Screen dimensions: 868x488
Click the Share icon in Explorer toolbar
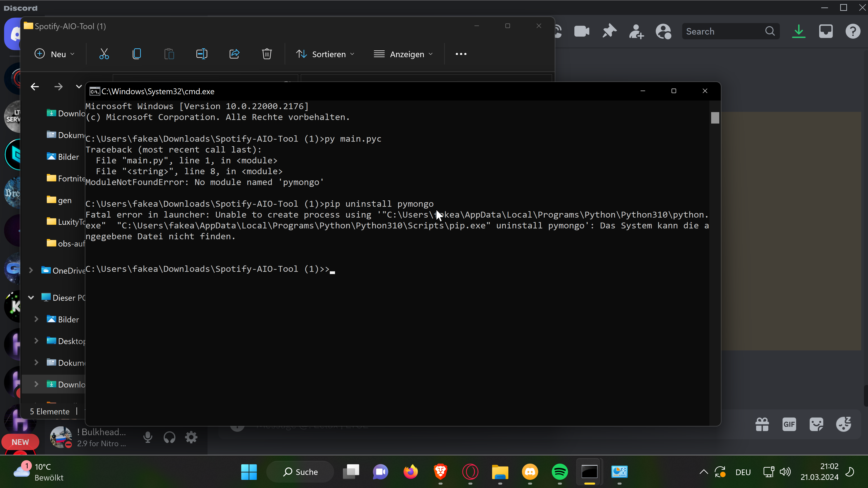(234, 54)
